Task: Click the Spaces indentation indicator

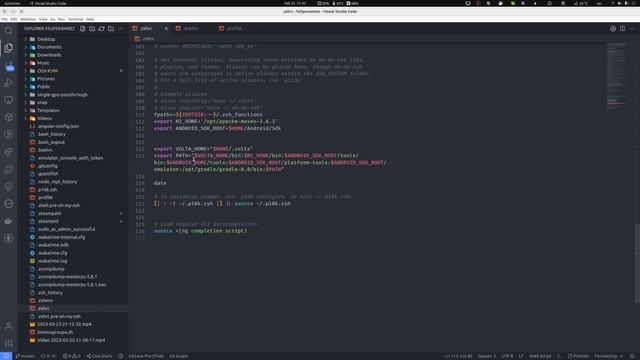Action: 487,356
